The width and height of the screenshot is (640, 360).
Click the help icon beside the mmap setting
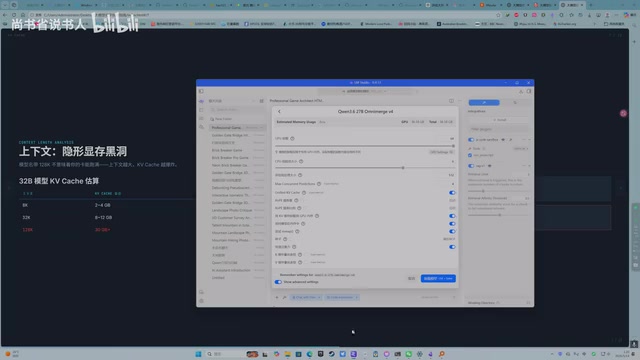point(297,231)
